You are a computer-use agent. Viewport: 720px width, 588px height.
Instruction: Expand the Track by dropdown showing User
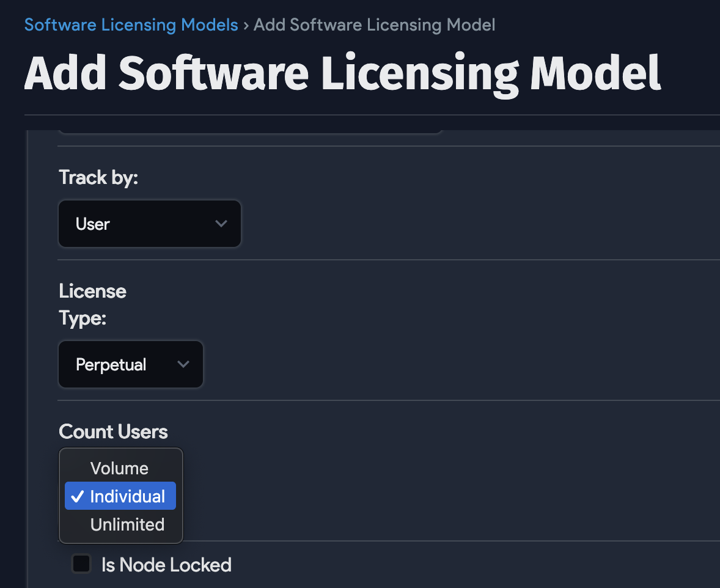pos(149,224)
